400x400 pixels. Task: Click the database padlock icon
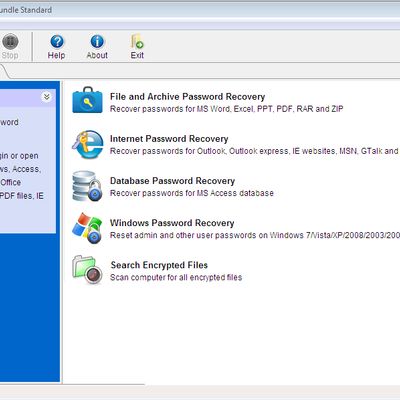point(87,186)
